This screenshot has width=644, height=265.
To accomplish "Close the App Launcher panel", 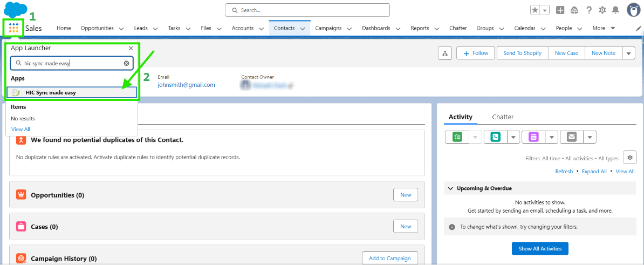I will (131, 48).
